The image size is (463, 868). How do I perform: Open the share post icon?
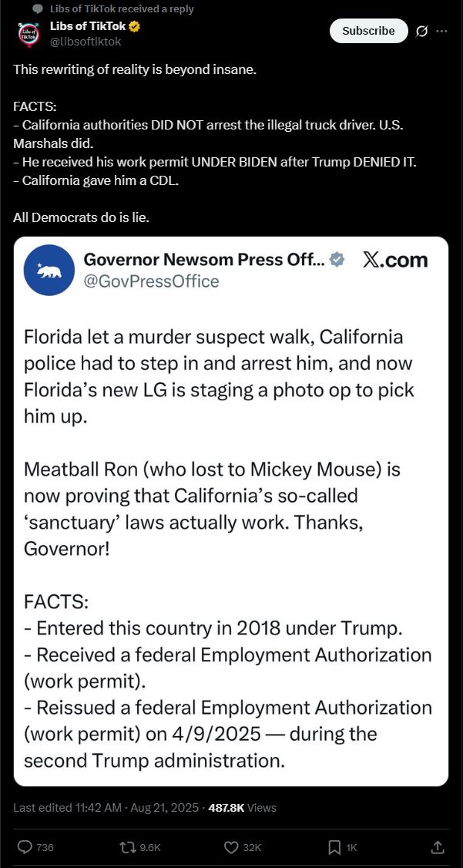point(437,847)
